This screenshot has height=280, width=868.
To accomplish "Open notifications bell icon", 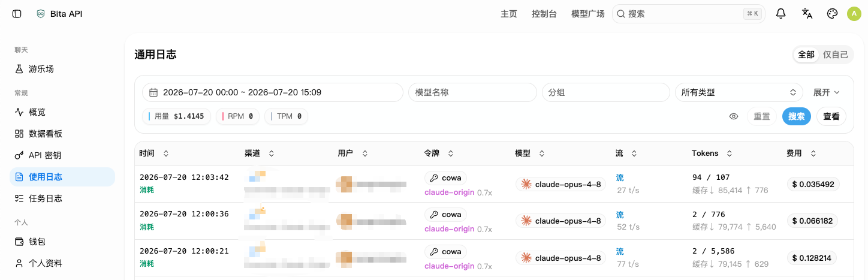I will [780, 14].
